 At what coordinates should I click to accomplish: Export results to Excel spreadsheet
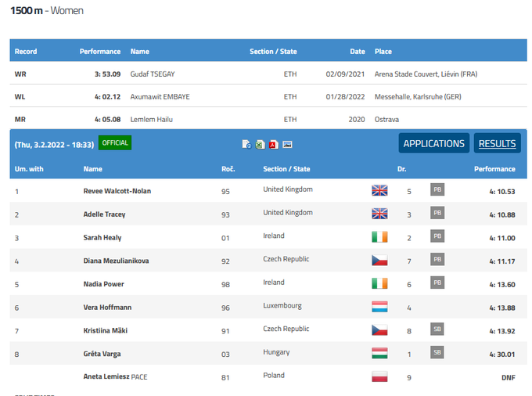[x=260, y=144]
